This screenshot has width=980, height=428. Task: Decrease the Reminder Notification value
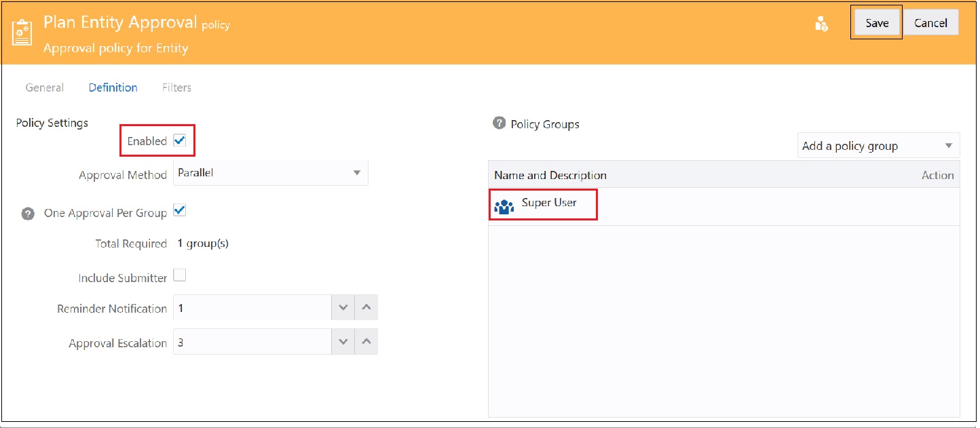pos(343,307)
